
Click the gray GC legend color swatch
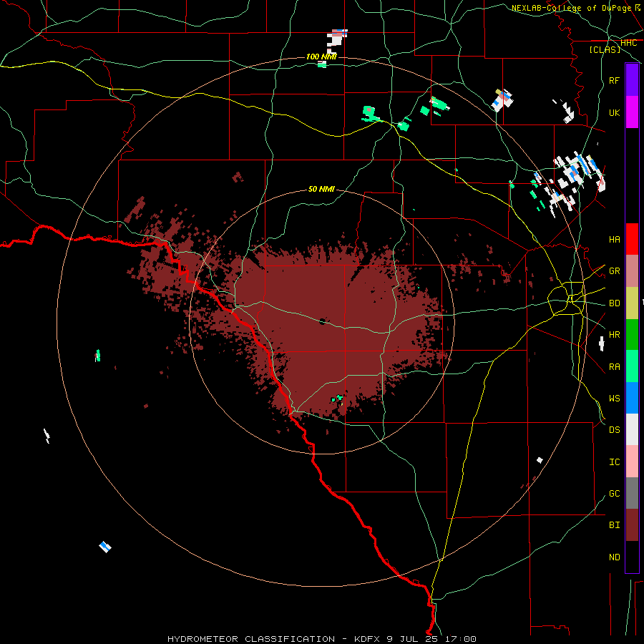pos(632,493)
